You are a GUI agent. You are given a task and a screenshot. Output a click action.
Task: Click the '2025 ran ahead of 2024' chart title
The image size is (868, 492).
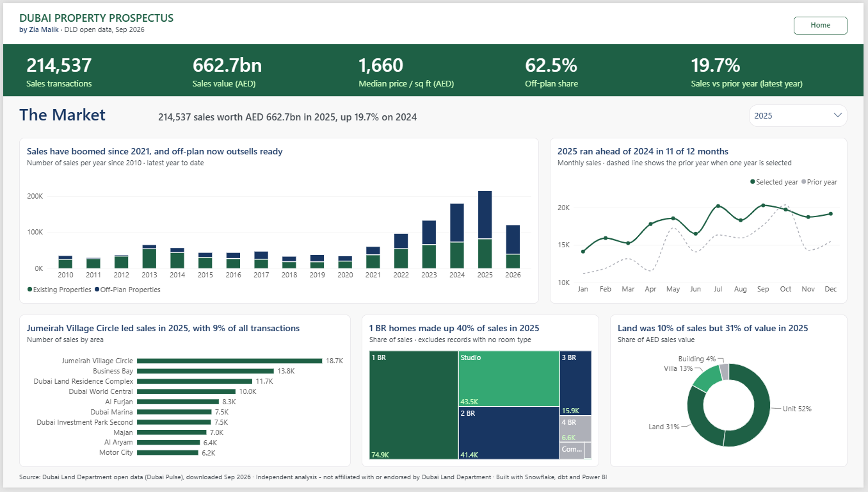(x=643, y=151)
